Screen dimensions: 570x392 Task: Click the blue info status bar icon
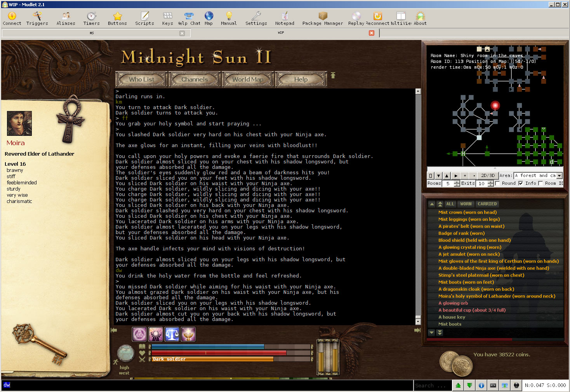(481, 385)
